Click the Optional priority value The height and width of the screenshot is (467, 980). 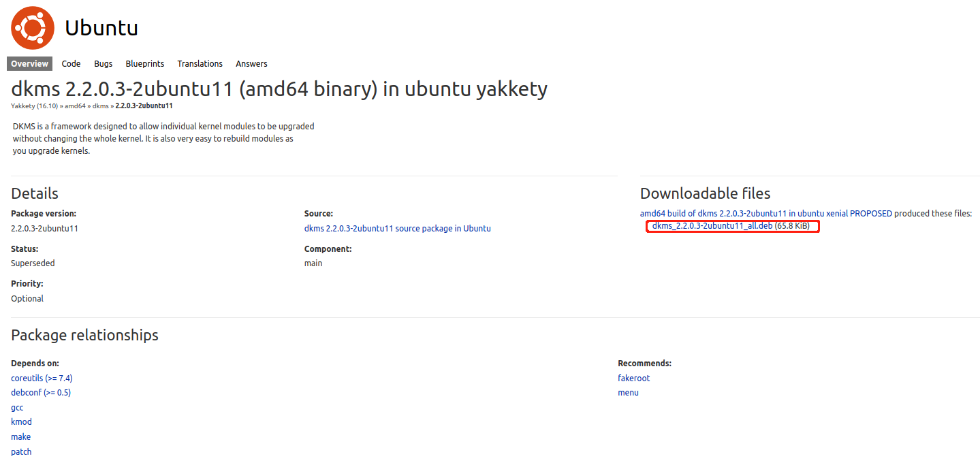27,299
